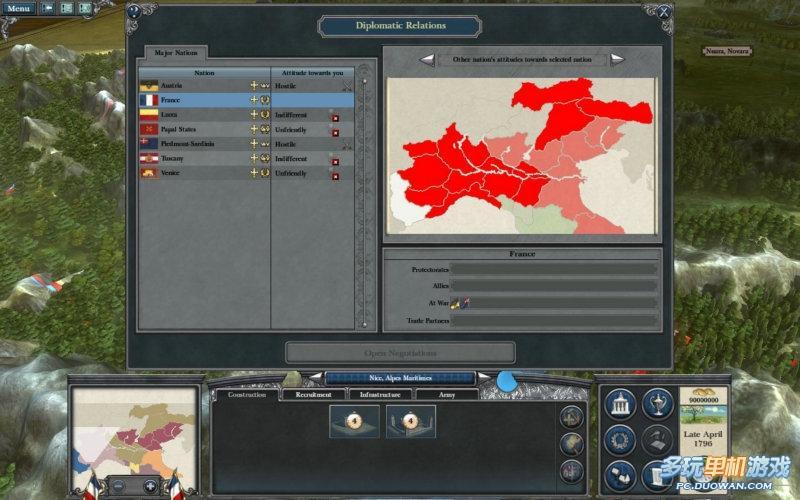800x500 pixels.
Task: Close the Diplomatic Relations panel
Action: pos(663,12)
